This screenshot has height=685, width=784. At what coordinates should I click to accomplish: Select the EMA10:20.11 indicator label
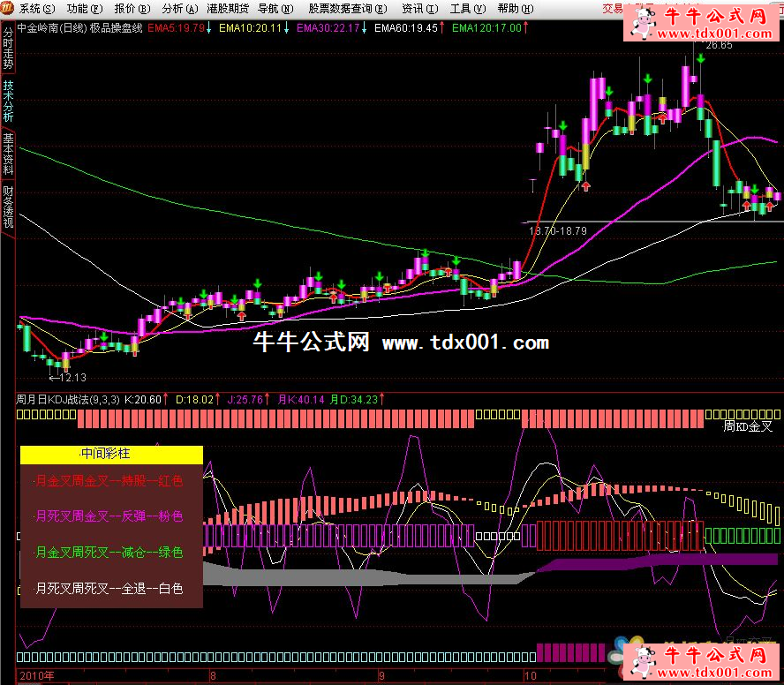[251, 28]
